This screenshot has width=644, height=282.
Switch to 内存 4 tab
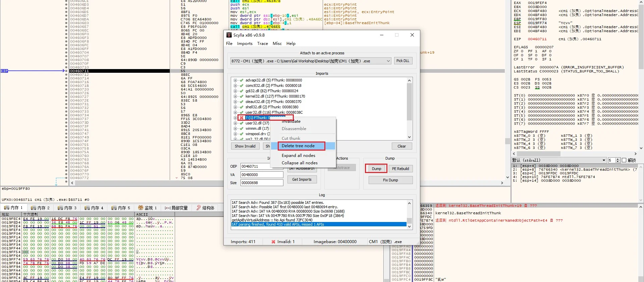pos(94,208)
